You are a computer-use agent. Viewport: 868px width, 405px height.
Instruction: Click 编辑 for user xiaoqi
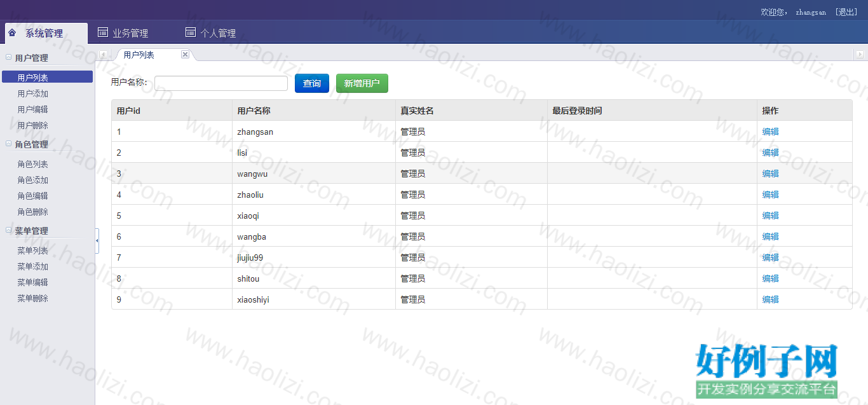pyautogui.click(x=771, y=216)
